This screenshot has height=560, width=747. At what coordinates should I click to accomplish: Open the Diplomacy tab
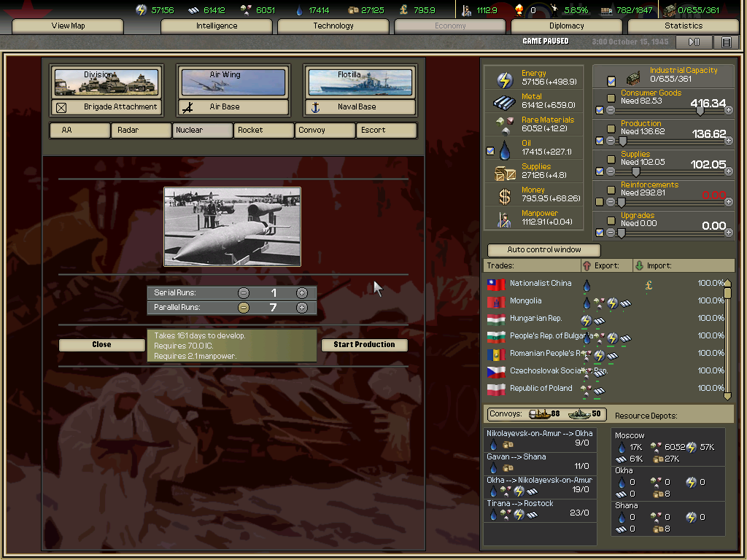point(567,26)
